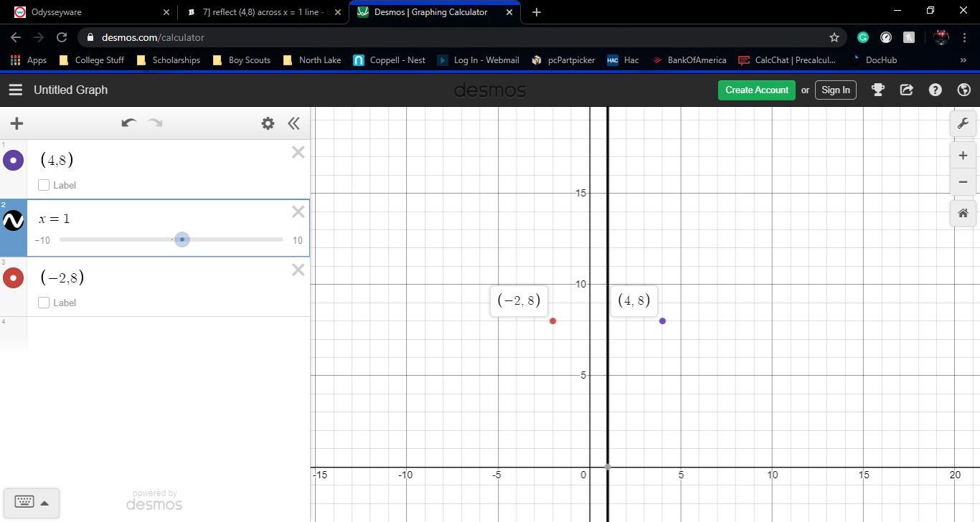This screenshot has width=980, height=522.
Task: Click the Create Account button
Action: point(756,90)
